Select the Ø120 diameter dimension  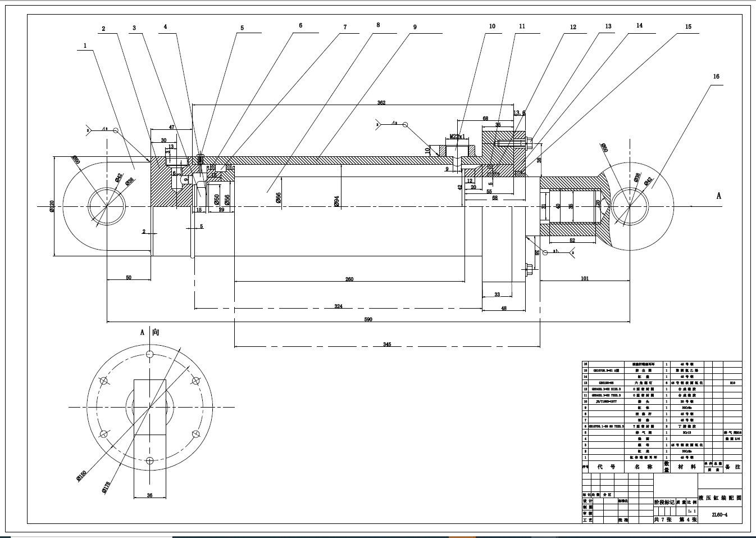click(x=52, y=206)
